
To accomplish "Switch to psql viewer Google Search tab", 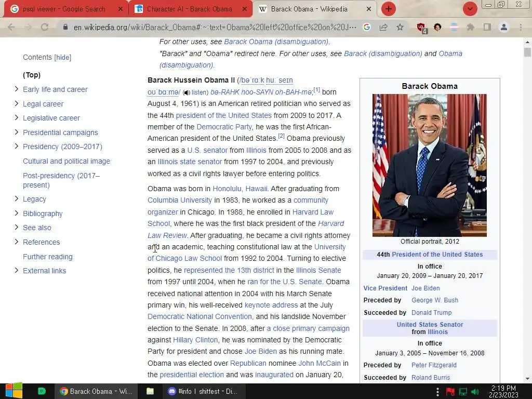I will (64, 9).
